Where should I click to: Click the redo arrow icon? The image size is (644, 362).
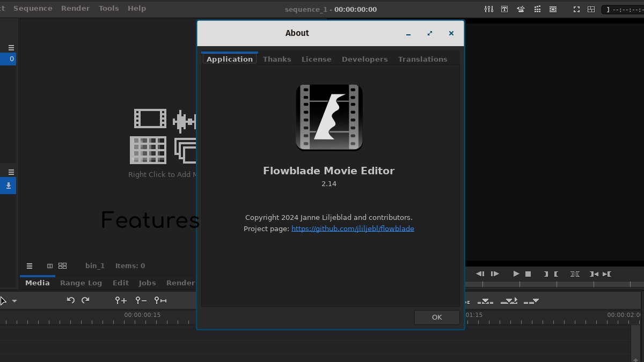[85, 300]
